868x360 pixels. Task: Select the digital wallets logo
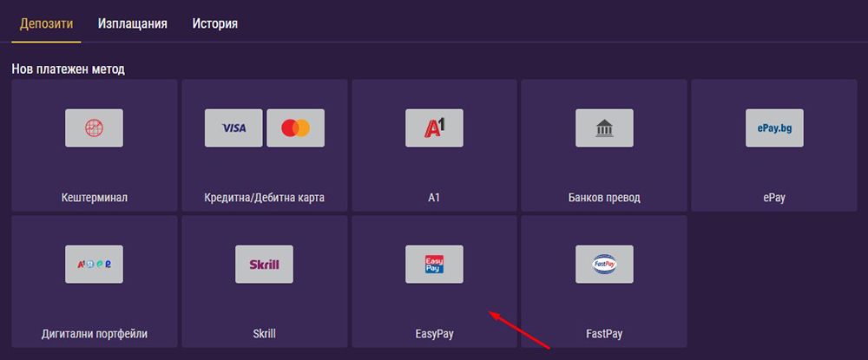[94, 264]
